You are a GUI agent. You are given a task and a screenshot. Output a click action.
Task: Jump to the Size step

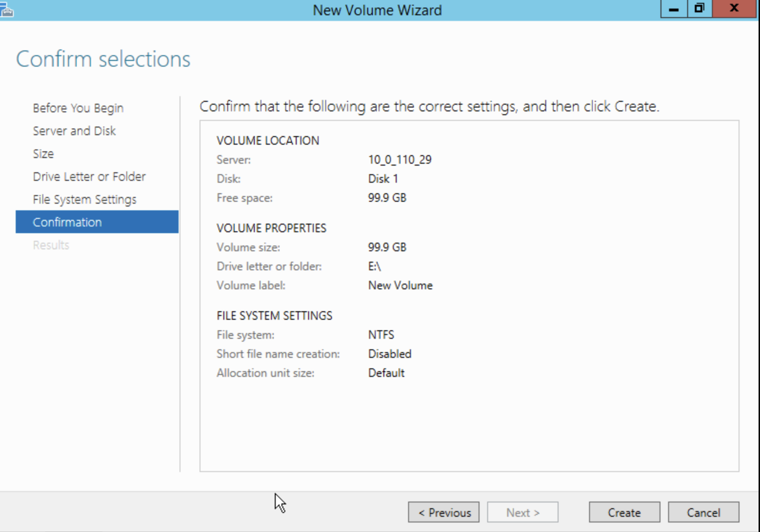[x=43, y=154]
